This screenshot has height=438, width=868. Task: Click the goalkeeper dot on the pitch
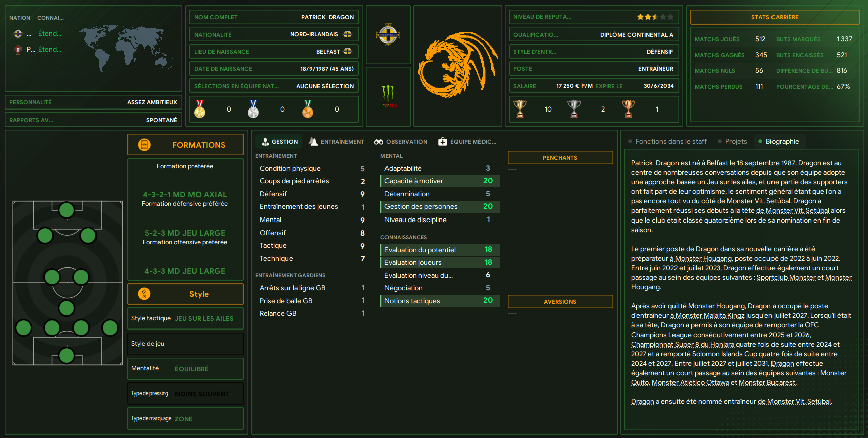tap(66, 356)
